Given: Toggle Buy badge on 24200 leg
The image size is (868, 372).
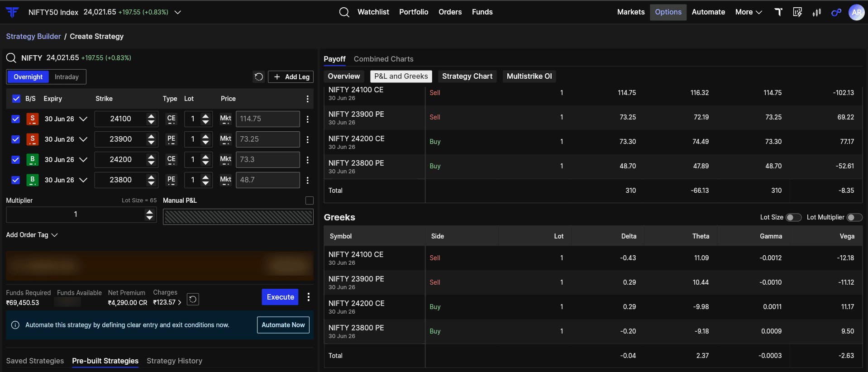Looking at the screenshot, I should point(32,160).
